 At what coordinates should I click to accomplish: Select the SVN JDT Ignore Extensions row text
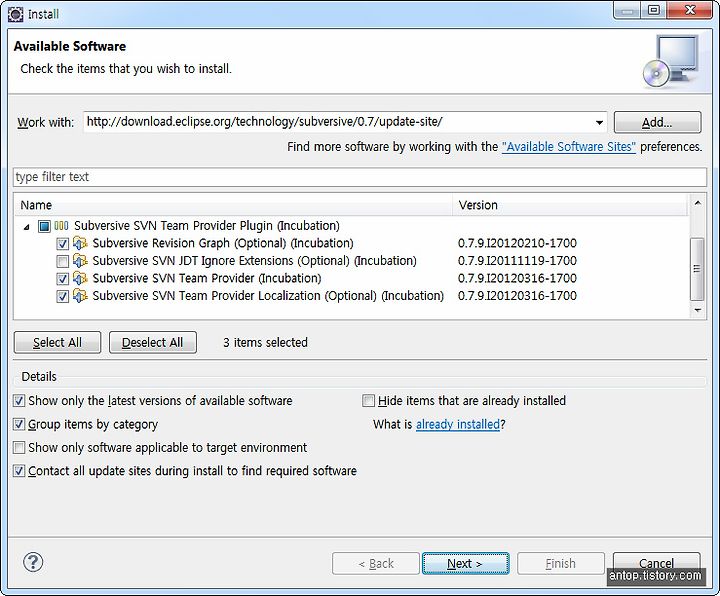[254, 261]
